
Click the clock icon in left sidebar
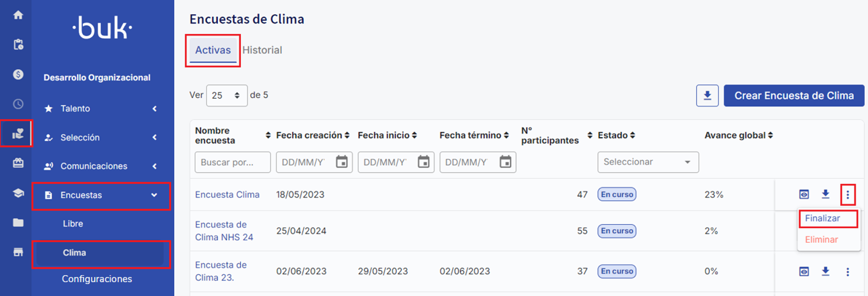[x=18, y=104]
